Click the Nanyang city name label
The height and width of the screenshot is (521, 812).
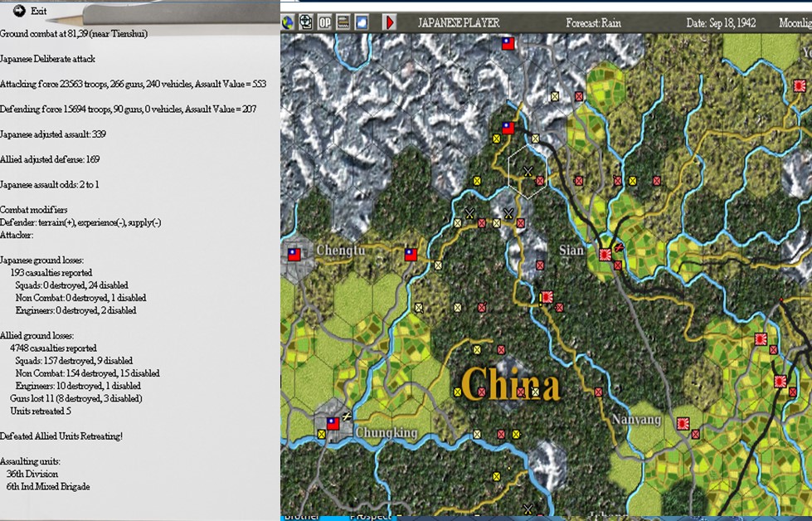(636, 420)
